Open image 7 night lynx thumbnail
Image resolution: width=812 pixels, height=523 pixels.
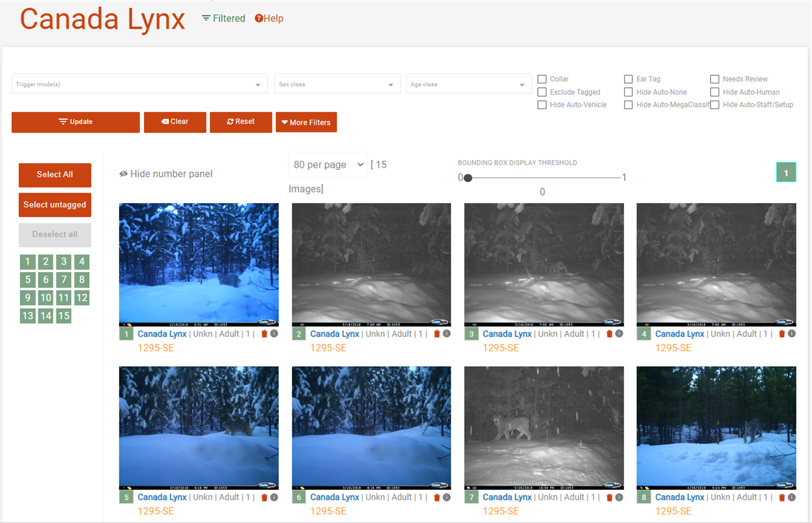544,428
